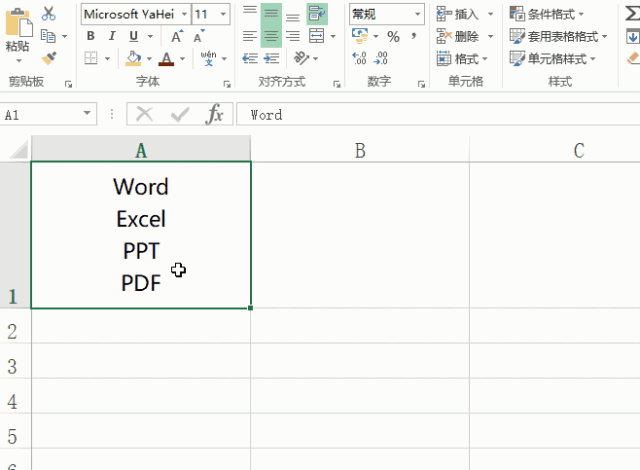Decrease decimal places
Viewport: 640px width, 470px height.
pos(380,58)
